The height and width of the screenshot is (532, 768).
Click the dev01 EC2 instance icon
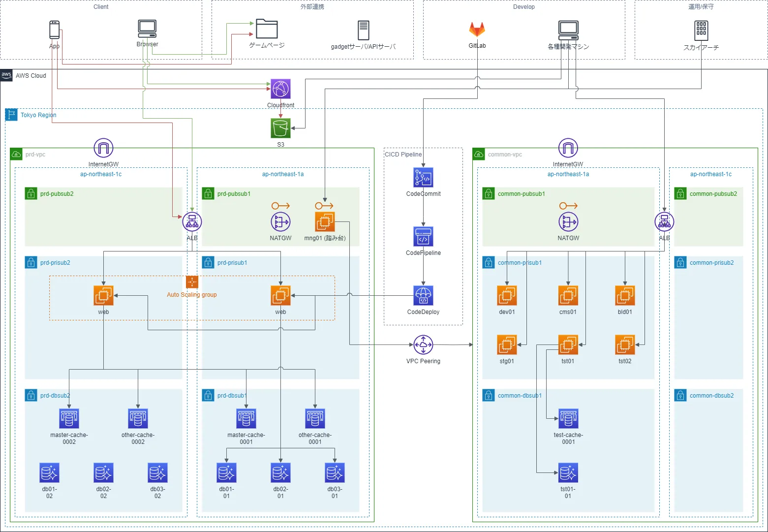(507, 296)
